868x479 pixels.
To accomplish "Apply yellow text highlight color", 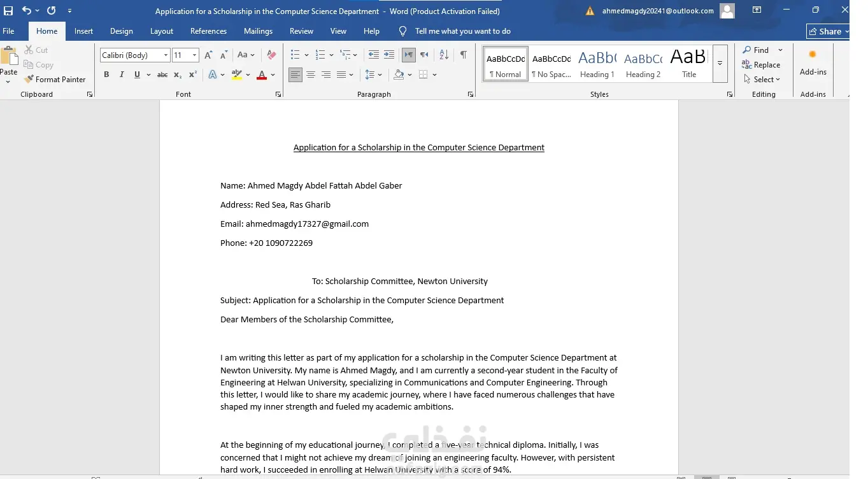I will coord(237,75).
